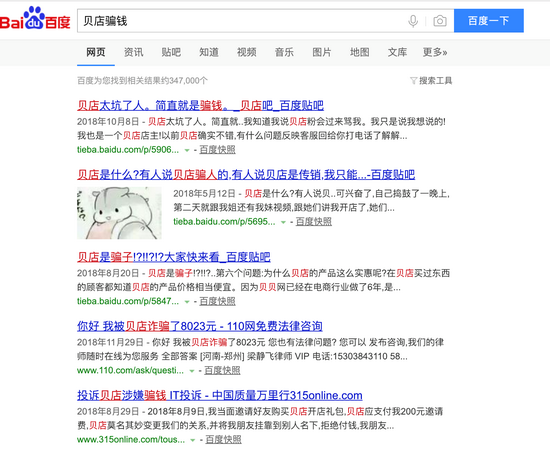Open the 视频 tab

(x=247, y=52)
